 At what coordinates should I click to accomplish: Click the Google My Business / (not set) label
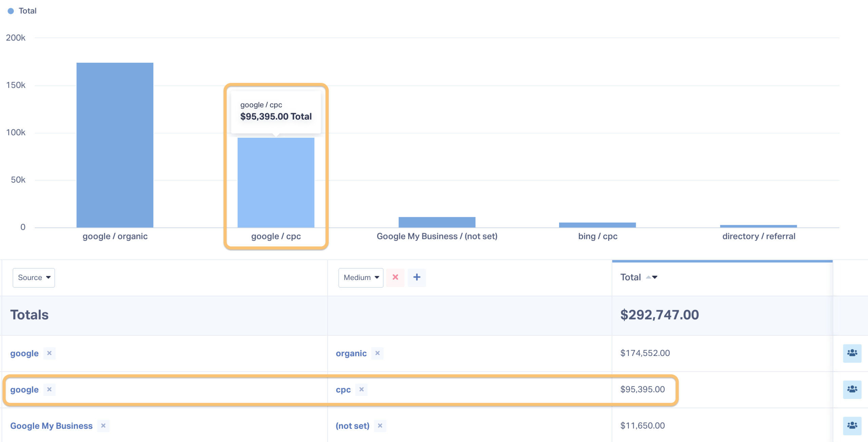[x=437, y=236]
